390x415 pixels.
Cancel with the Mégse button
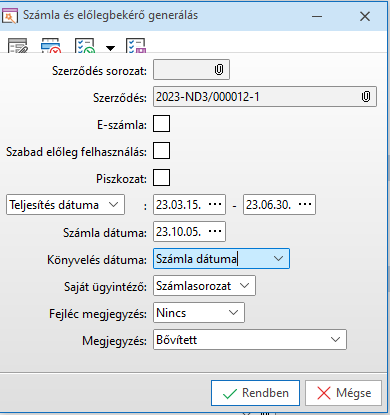point(343,393)
